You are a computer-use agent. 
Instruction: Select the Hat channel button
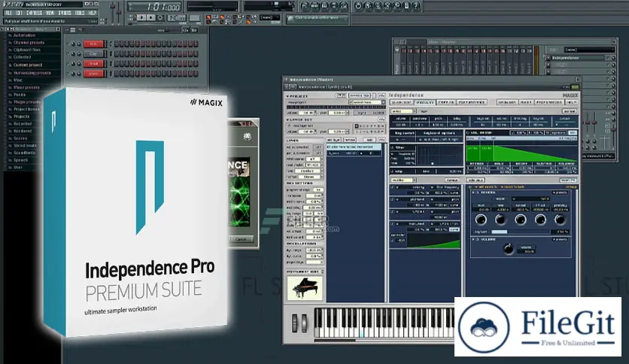tap(94, 64)
